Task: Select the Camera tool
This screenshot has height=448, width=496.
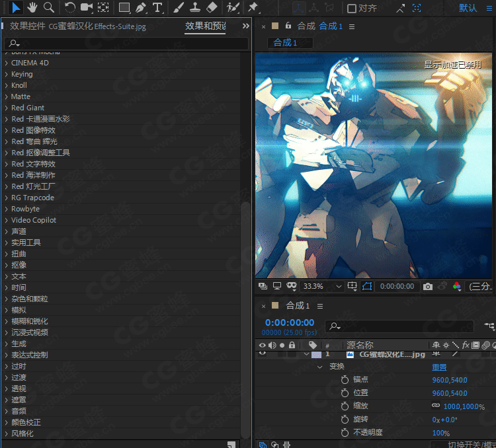Action: pos(87,7)
